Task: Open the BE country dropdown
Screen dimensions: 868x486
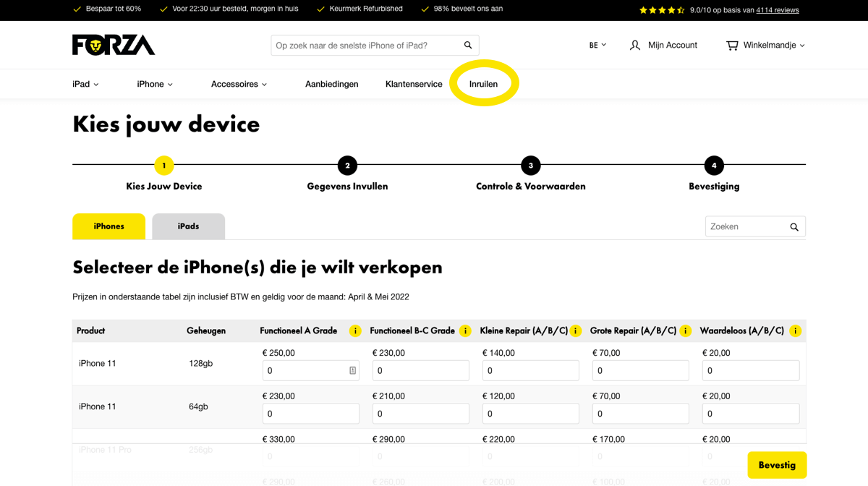Action: pos(597,45)
